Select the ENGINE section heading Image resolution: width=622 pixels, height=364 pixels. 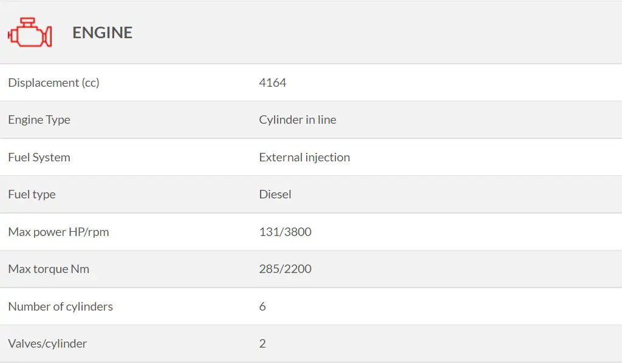[x=102, y=33]
